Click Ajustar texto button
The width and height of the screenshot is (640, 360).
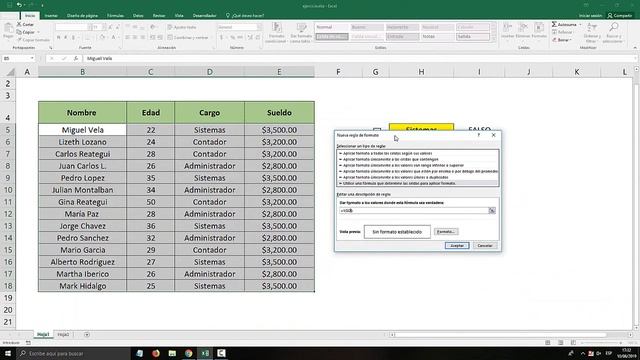[x=182, y=27]
